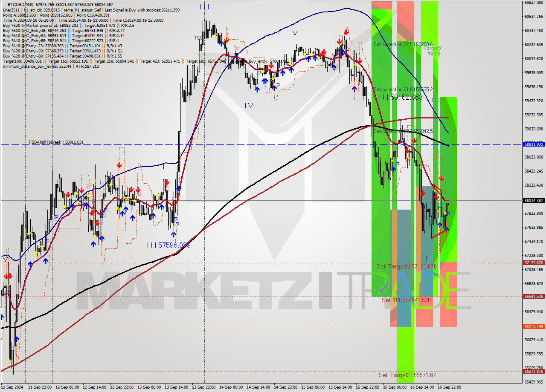The height and width of the screenshot is (392, 546).
Task: Click the 59432.230 price on the axis
Action: tap(534, 101)
